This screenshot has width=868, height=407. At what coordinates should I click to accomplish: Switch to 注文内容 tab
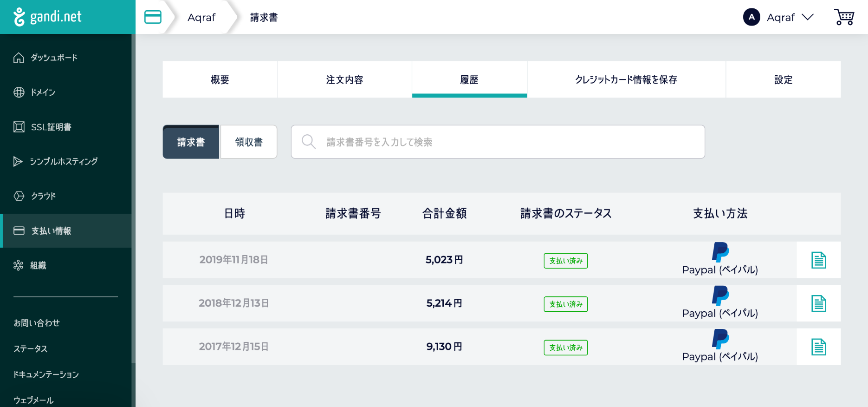click(x=344, y=80)
